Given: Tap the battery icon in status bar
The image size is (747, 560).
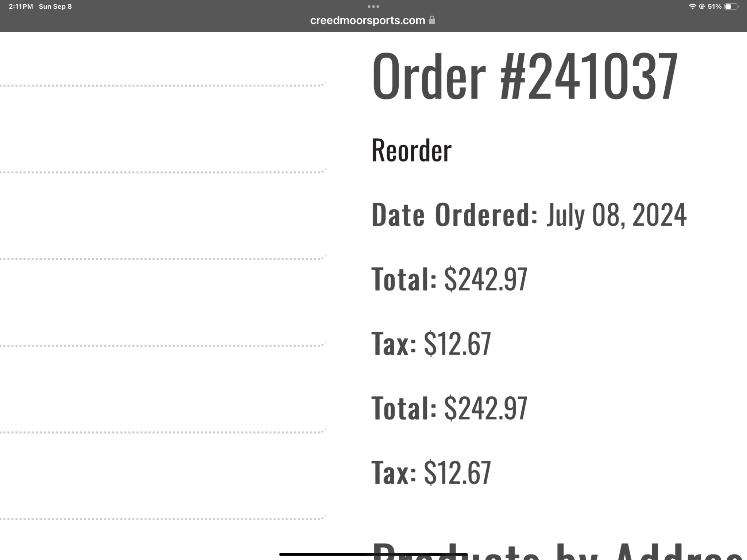Looking at the screenshot, I should [731, 7].
